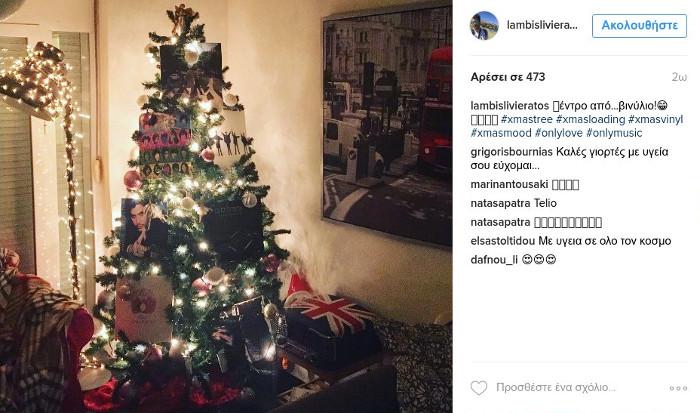
Task: Select the #xmasvinyl hashtag
Action: (x=655, y=119)
